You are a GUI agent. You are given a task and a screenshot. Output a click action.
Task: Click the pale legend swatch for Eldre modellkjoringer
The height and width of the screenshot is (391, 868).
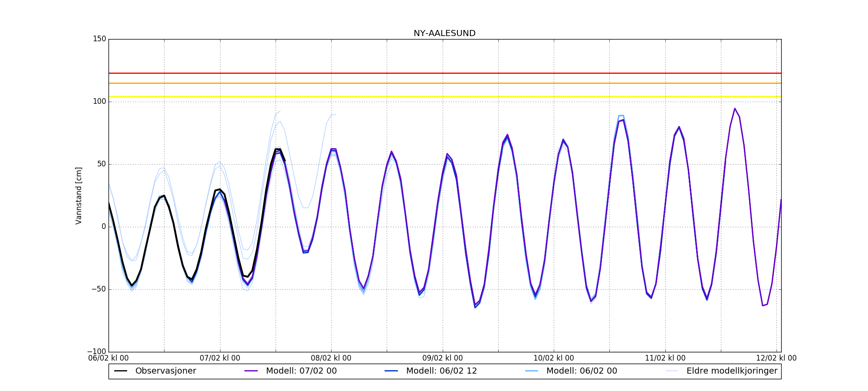[672, 371]
